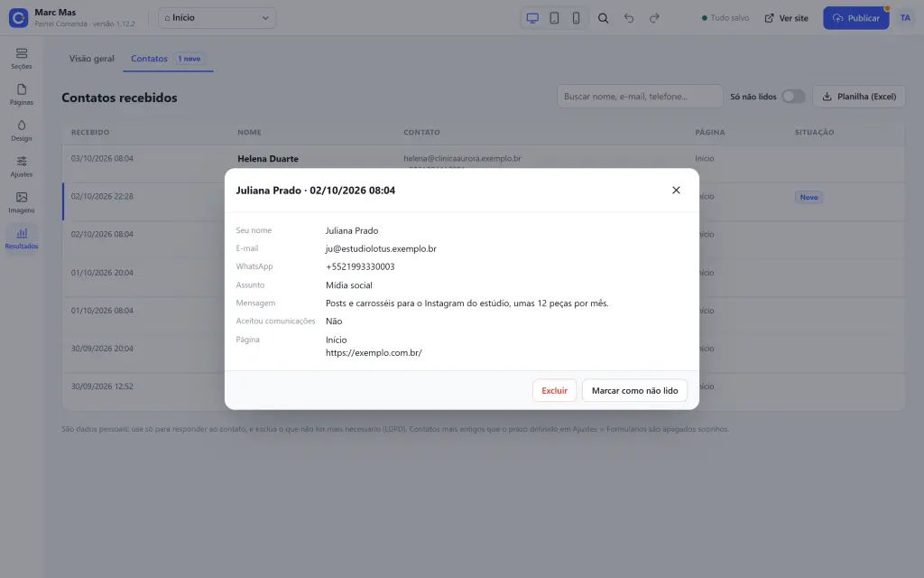
Task: Open the Design sidebar panel
Action: [x=22, y=130]
